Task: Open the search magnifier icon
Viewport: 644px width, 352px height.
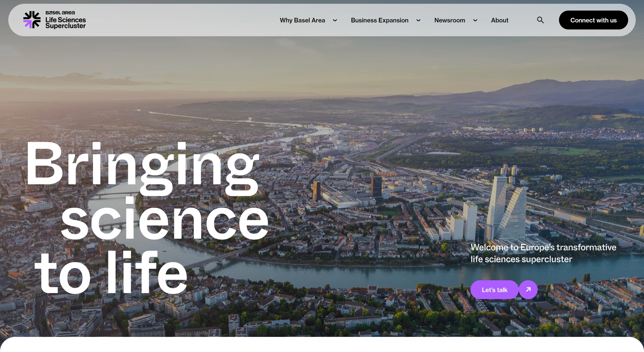Action: [x=540, y=20]
